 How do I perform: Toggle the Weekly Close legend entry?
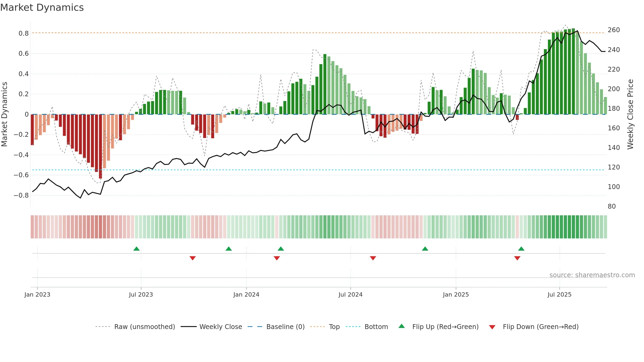point(211,327)
